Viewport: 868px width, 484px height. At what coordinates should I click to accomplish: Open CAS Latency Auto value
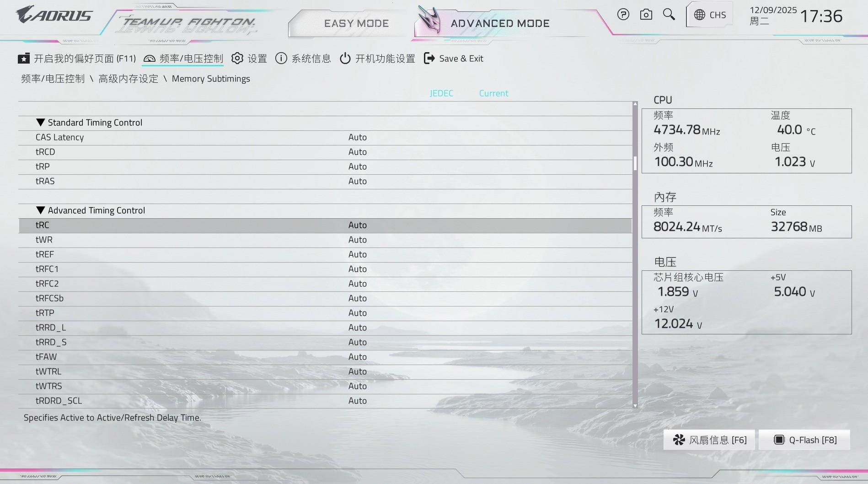(x=357, y=137)
